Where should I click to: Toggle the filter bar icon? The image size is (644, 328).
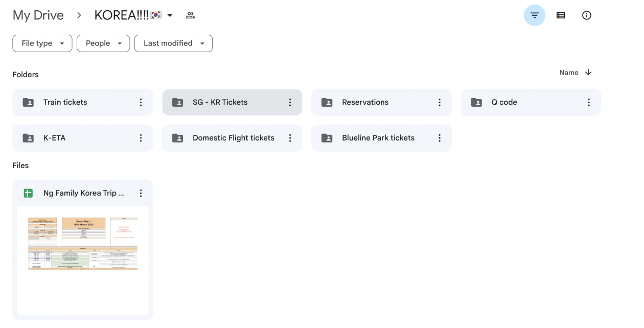535,15
